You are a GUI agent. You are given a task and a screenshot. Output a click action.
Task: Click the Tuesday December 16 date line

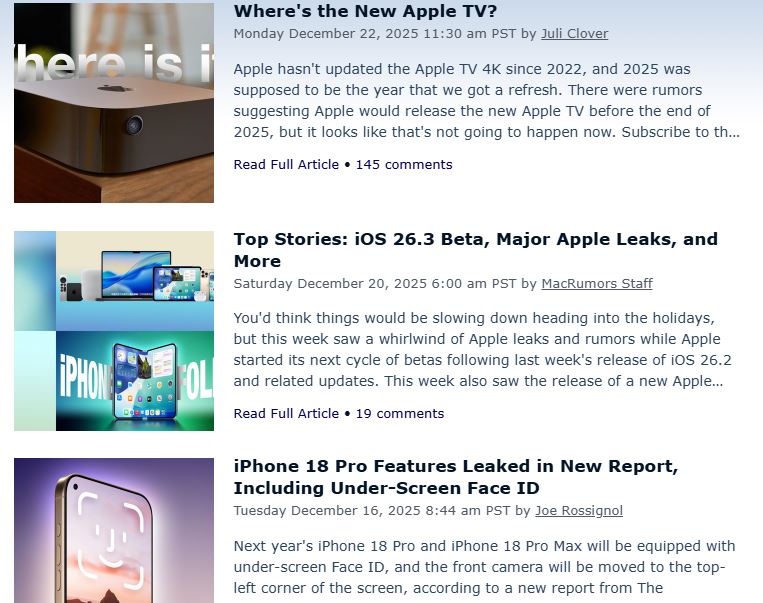(x=372, y=511)
